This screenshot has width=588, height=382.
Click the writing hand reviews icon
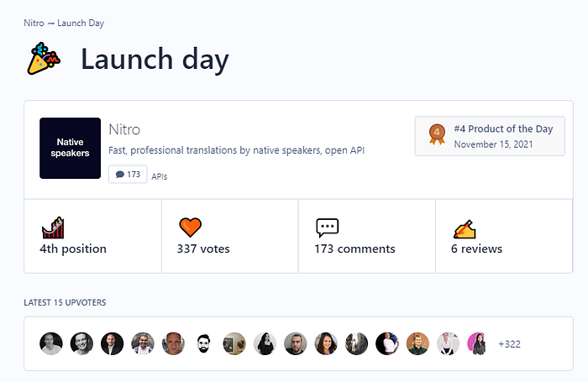pos(465,229)
